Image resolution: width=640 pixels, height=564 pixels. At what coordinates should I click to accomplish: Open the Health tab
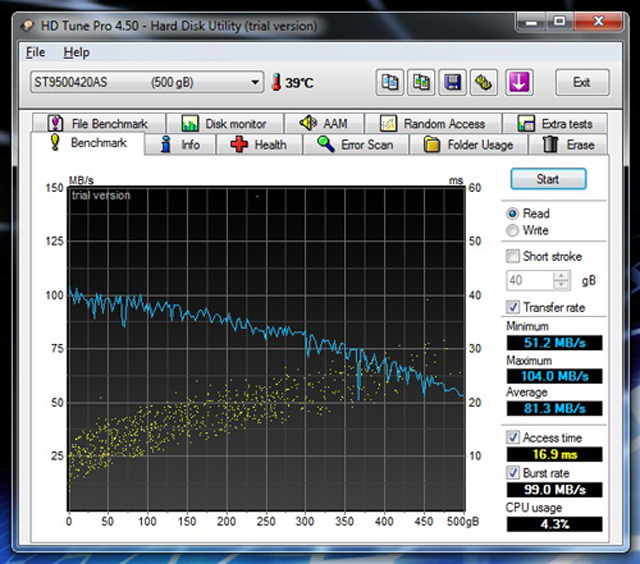point(258,145)
